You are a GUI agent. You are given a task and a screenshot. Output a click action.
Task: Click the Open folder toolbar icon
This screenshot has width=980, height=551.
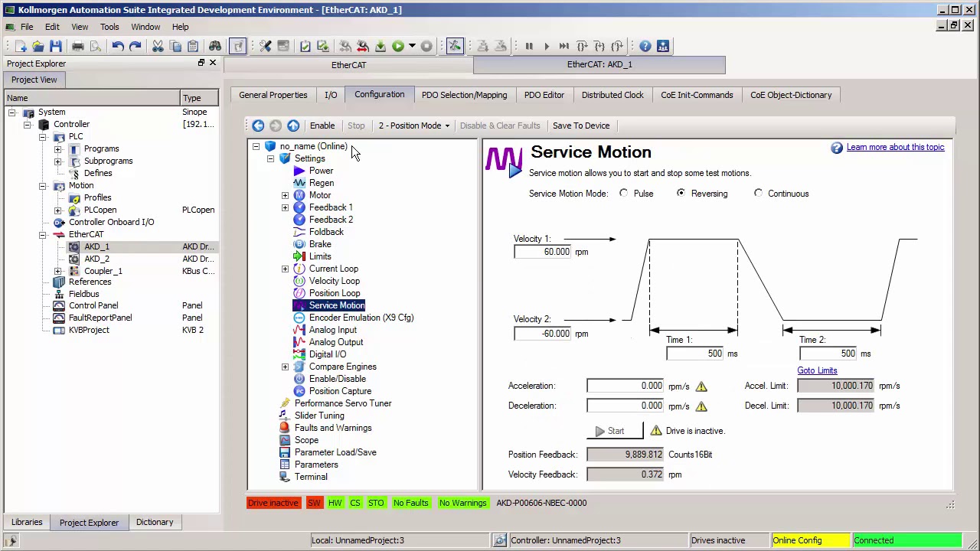click(38, 46)
